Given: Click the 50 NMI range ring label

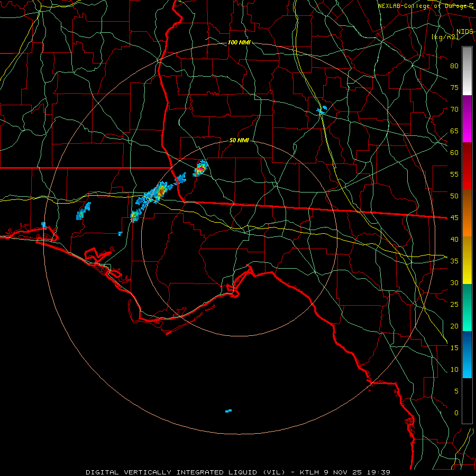Looking at the screenshot, I should 239,140.
